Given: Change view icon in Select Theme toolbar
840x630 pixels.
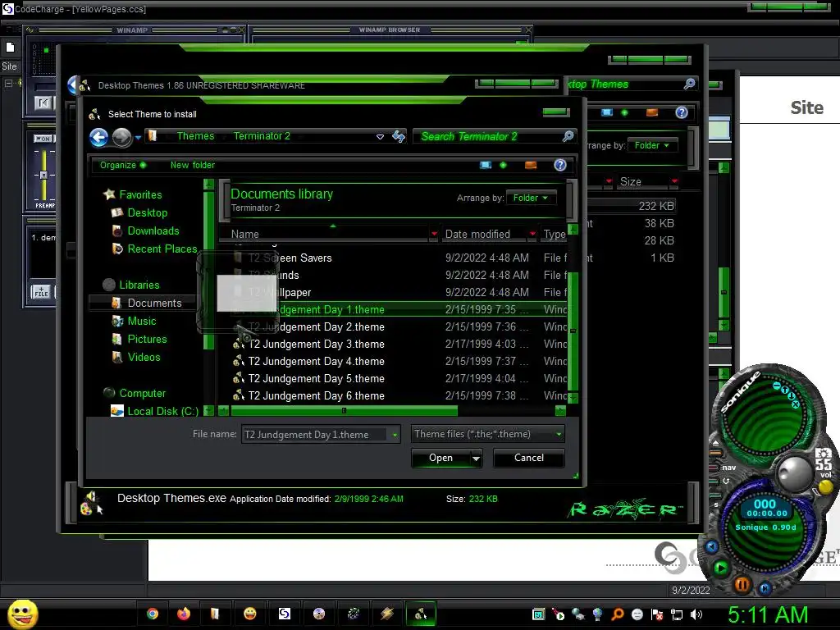Looking at the screenshot, I should [x=486, y=165].
